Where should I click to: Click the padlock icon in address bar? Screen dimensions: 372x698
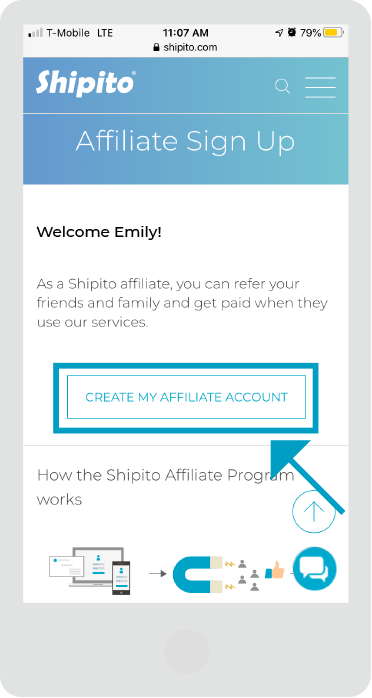[156, 47]
